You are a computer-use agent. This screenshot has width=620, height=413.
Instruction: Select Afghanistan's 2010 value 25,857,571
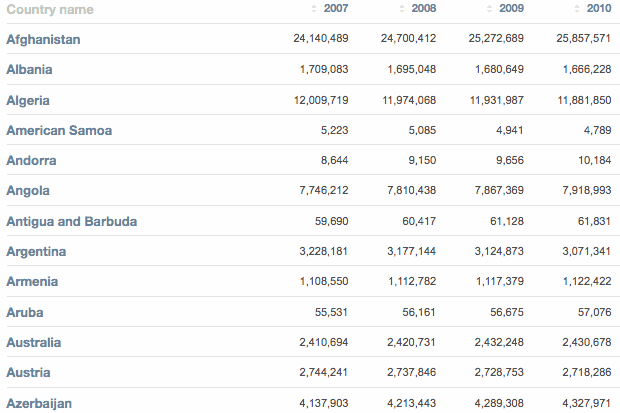pos(584,38)
